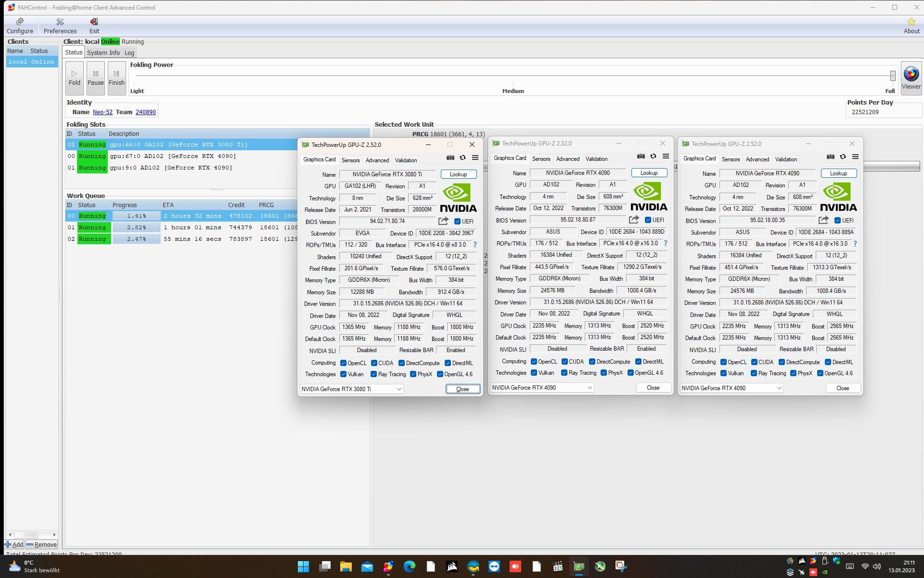Toggle CUDA checkbox in RTX 3080 Ti window

click(374, 363)
